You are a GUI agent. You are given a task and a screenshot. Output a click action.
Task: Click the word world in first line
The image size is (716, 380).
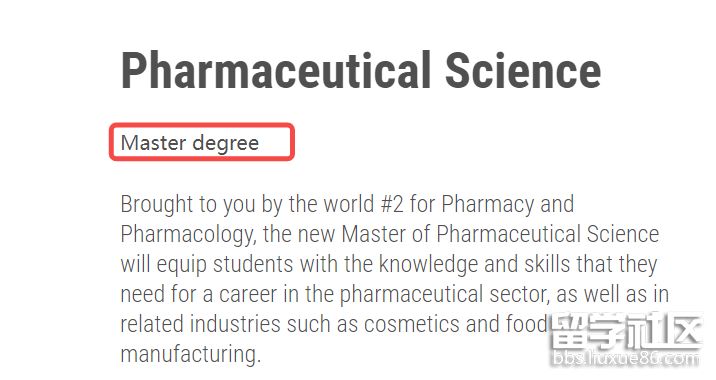348,204
